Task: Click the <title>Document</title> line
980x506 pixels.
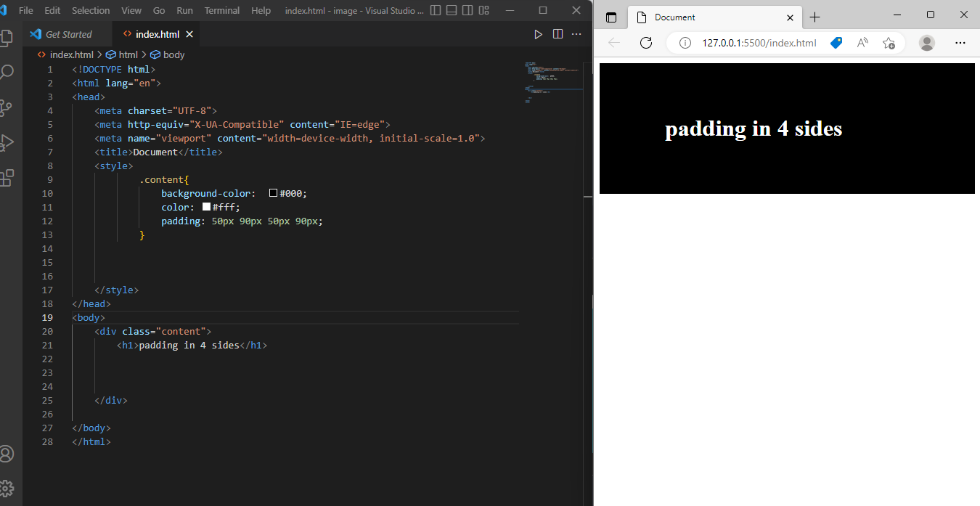Action: 158,152
